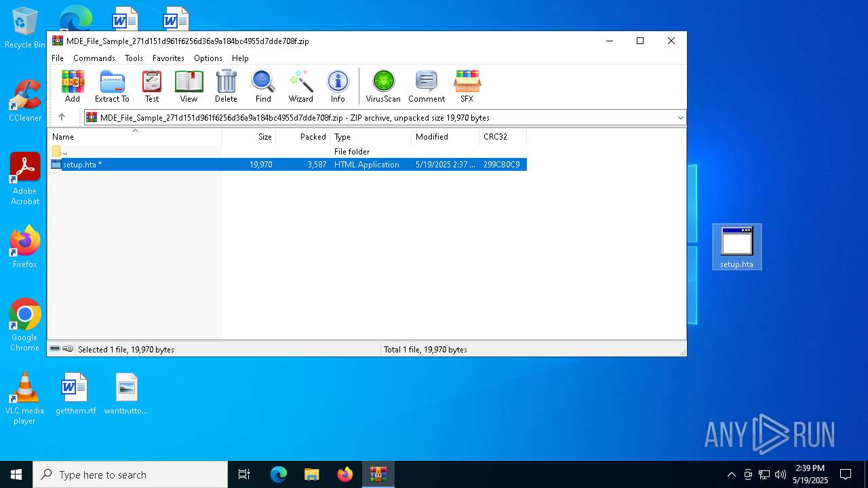The width and height of the screenshot is (868, 488).
Task: Launch the Wizard tool
Action: [300, 86]
